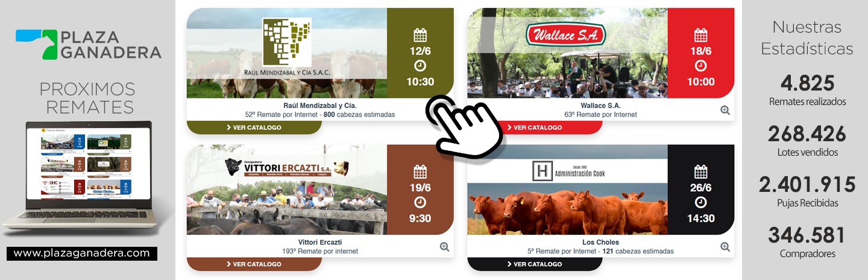Click the Plaza Ganadera logo
Screen dimensions: 868x280
[x=89, y=44]
